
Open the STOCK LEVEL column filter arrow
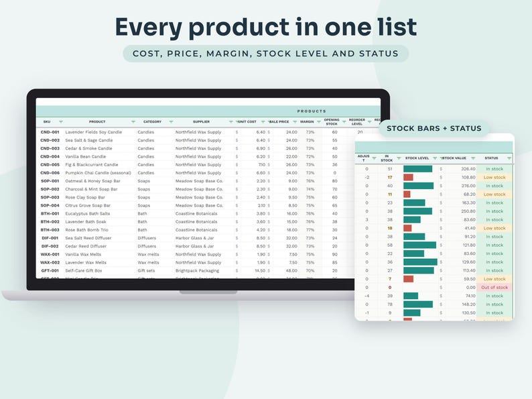[435, 158]
